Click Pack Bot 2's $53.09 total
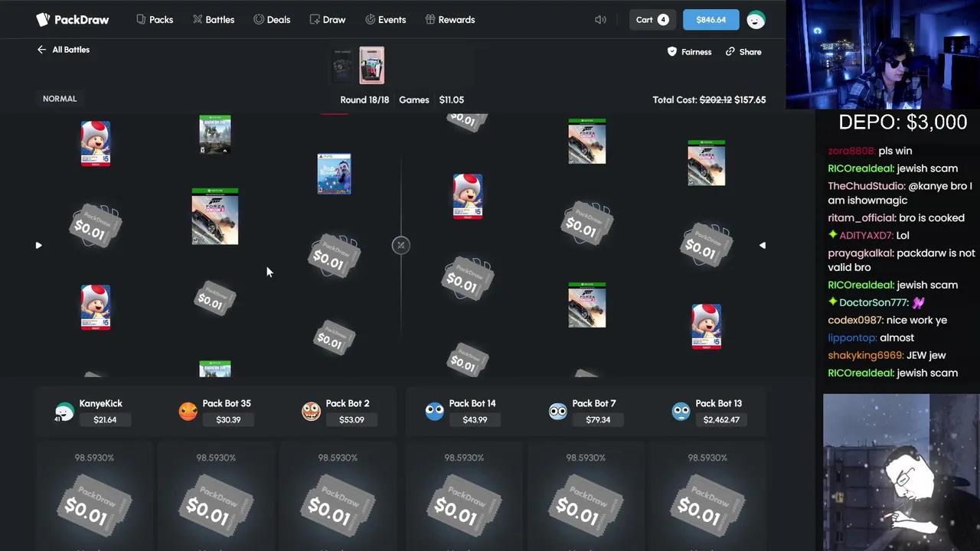 [351, 419]
